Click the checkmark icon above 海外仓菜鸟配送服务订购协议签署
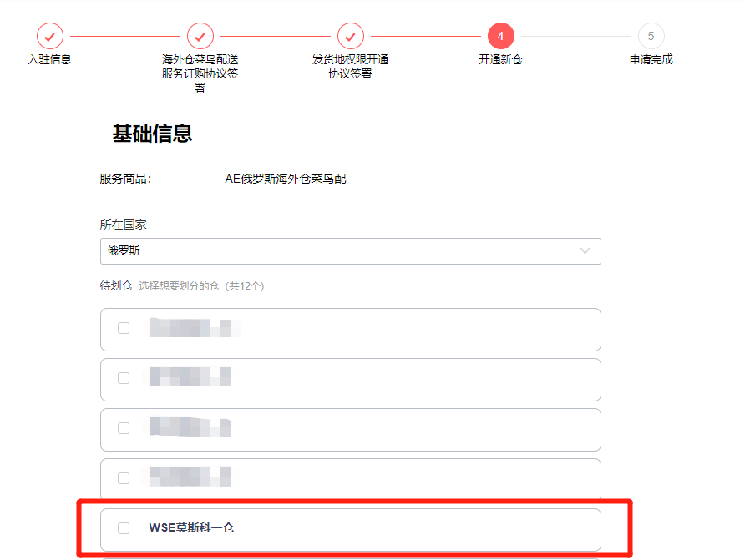 200,36
